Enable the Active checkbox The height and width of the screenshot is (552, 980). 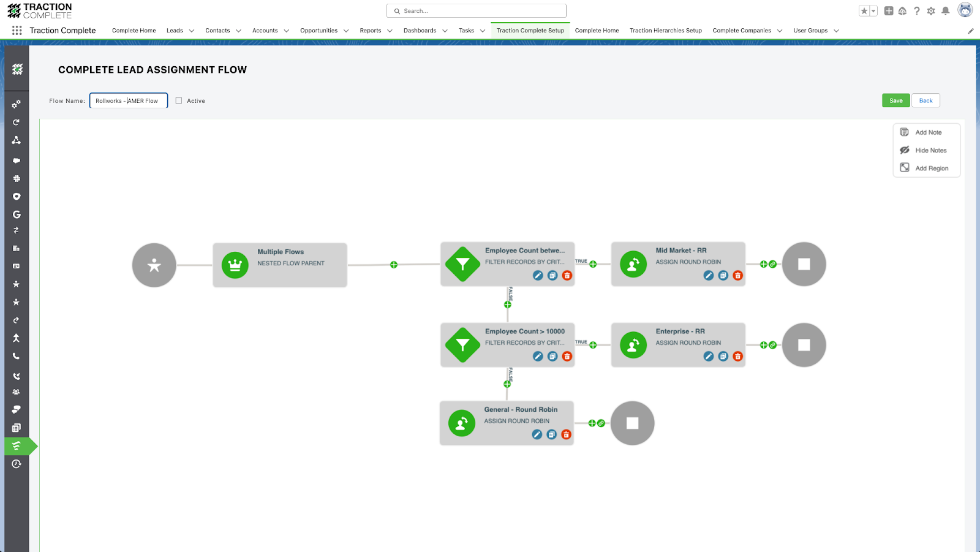coord(179,100)
